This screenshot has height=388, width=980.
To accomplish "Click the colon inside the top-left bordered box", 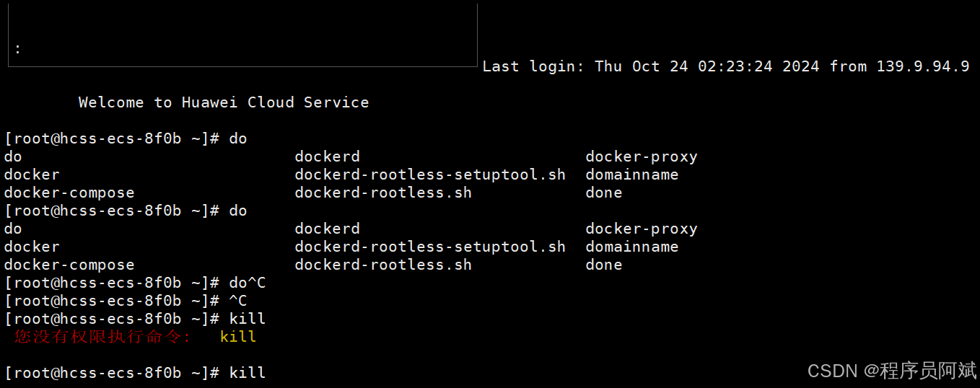I will tap(17, 50).
